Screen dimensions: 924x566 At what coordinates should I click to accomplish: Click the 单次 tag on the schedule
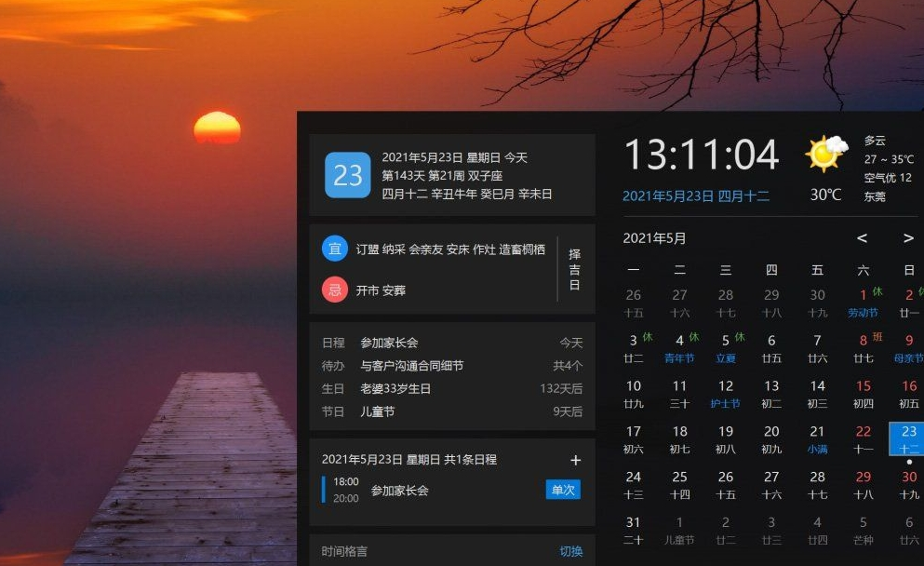[x=562, y=490]
